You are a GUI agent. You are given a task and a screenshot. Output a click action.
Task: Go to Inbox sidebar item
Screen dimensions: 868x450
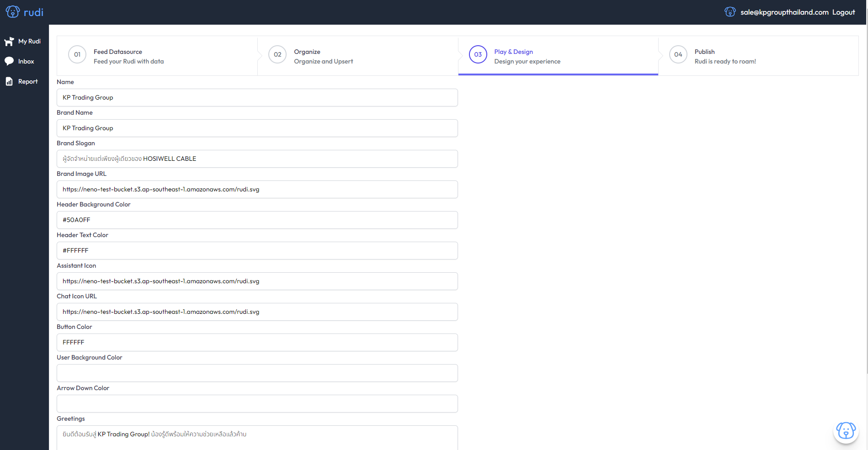[x=24, y=61]
